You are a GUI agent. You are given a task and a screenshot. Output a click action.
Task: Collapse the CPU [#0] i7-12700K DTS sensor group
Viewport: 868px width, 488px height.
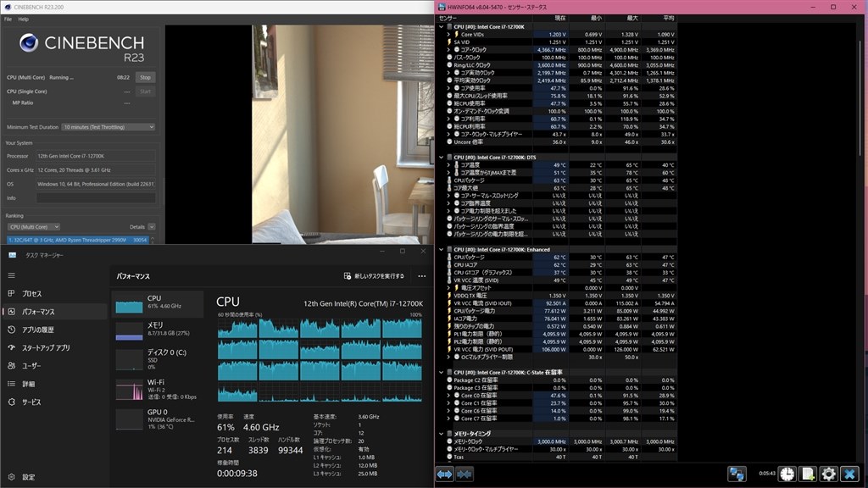[441, 157]
